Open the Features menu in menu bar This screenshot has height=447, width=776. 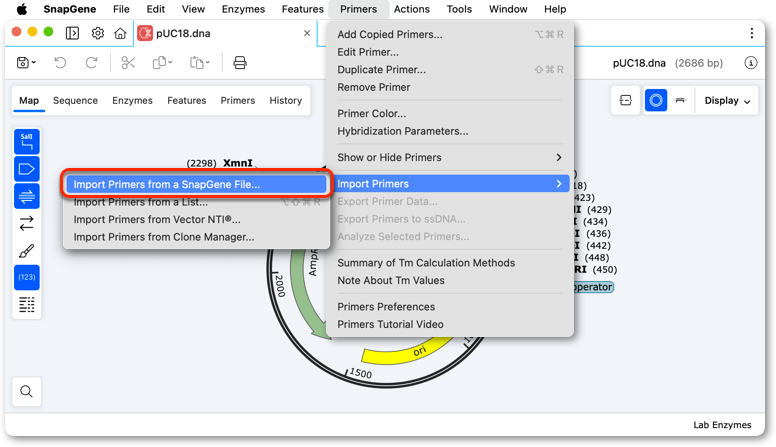(302, 9)
